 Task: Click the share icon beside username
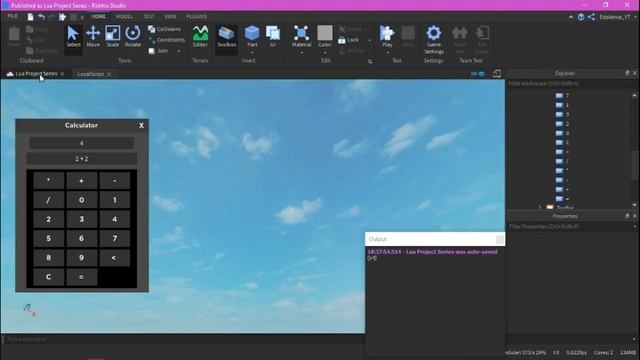591,17
